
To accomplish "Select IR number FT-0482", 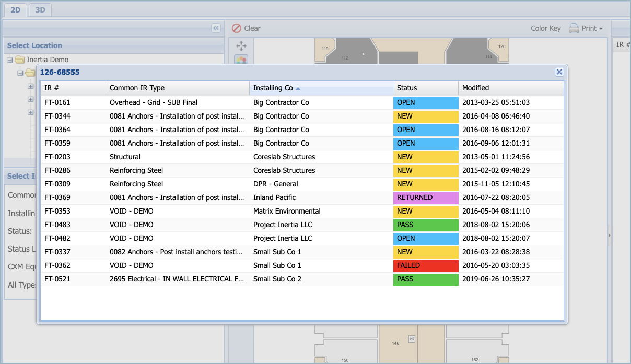I will tap(57, 238).
